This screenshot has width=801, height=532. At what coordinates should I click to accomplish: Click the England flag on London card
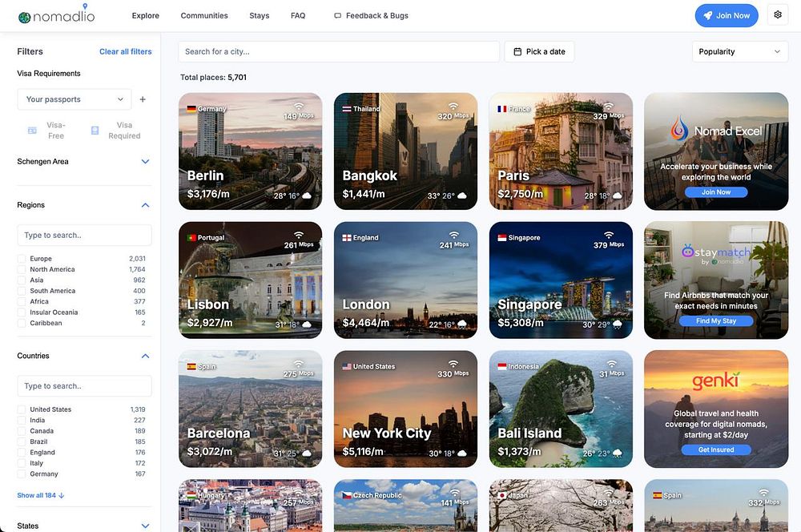(x=347, y=238)
